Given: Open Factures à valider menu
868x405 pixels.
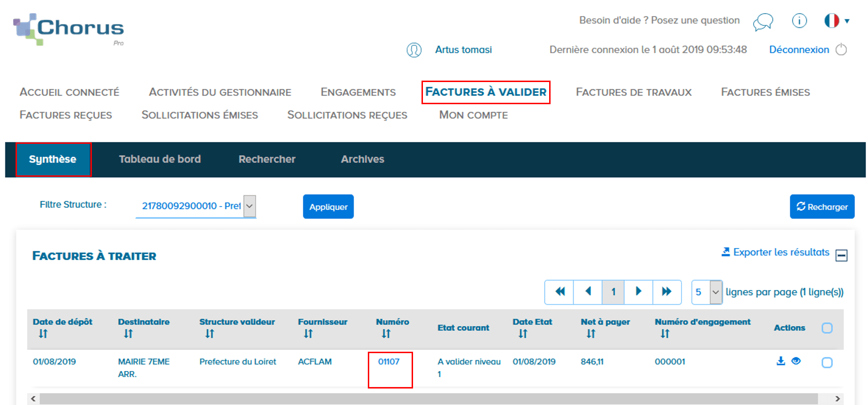Looking at the screenshot, I should point(486,92).
